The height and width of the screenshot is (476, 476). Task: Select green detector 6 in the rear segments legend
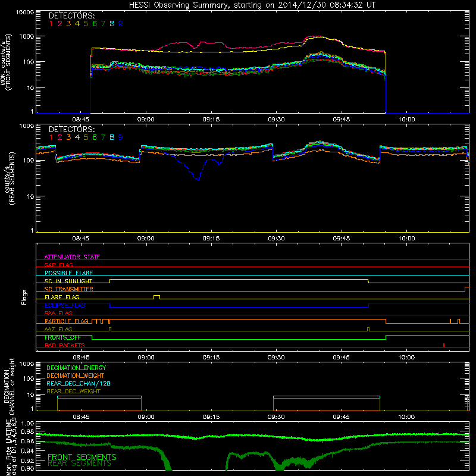(x=95, y=137)
